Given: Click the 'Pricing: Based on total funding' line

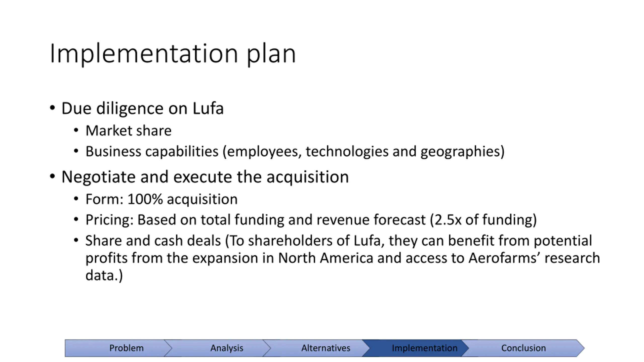Looking at the screenshot, I should (311, 220).
